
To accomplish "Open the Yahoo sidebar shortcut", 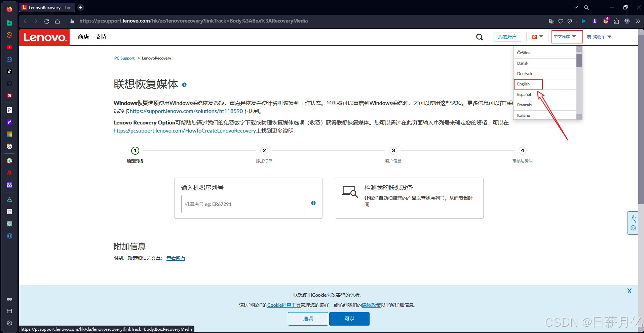I will 9,122.
